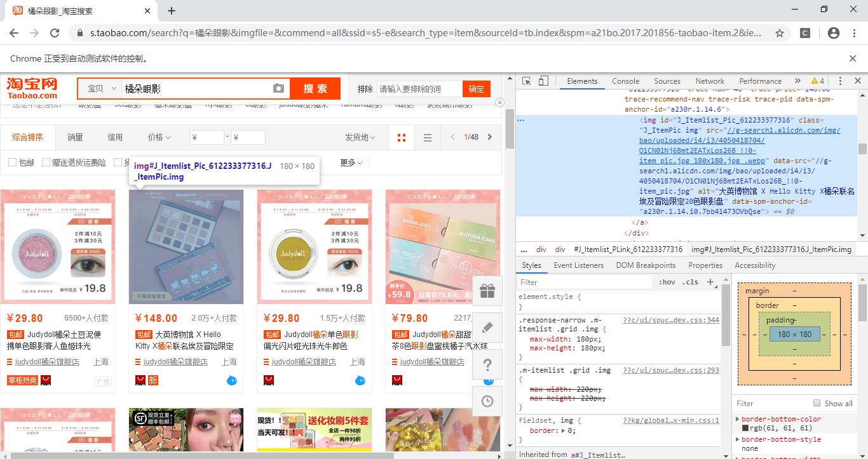Click the ellipsis in the breadcrumb bar
This screenshot has height=459, width=868.
coord(524,249)
